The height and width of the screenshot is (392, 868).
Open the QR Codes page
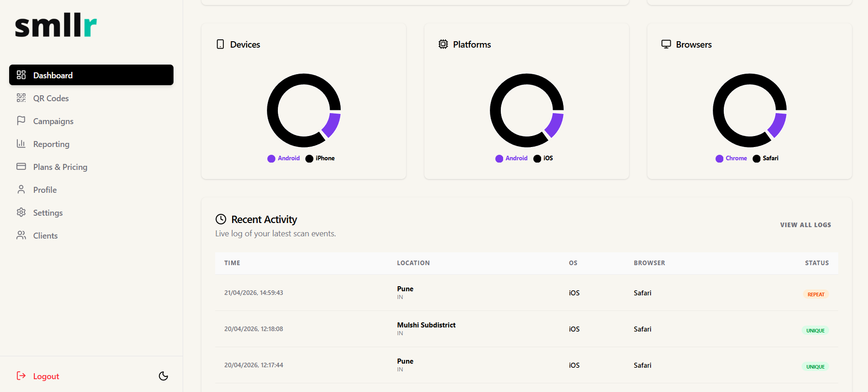(x=91, y=98)
